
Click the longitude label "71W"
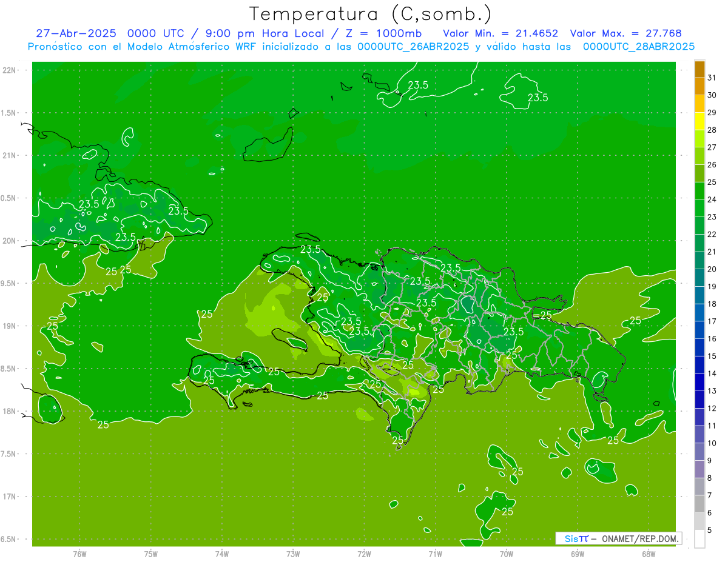click(435, 554)
